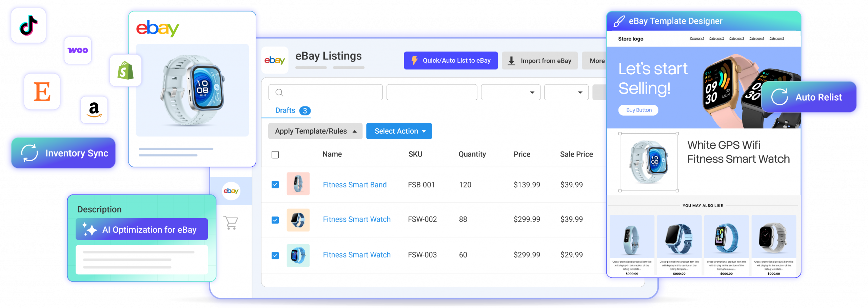Viewport: 868px width, 308px height.
Task: Click the $139.99 price cell
Action: tap(527, 185)
